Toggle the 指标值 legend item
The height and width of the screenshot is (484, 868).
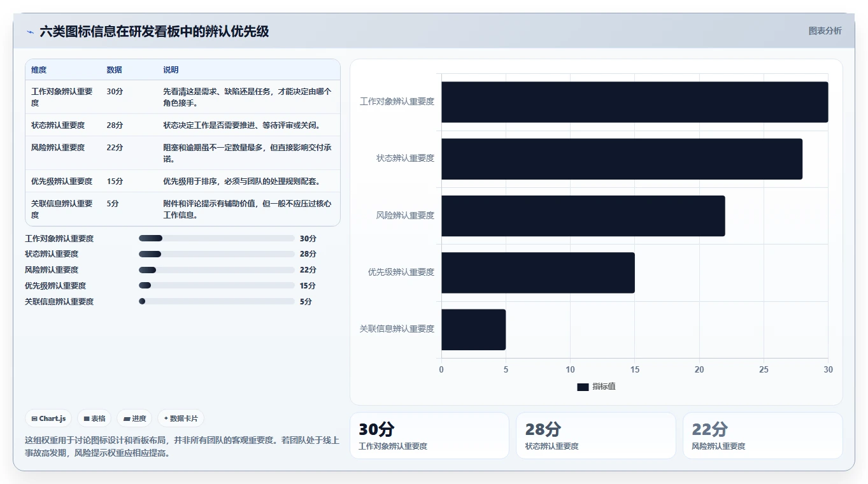coord(596,387)
